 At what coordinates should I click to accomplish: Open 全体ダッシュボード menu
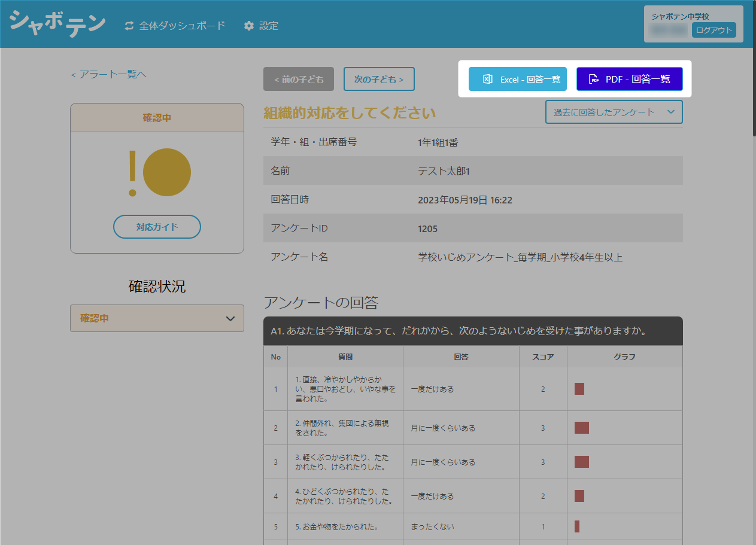tap(175, 26)
